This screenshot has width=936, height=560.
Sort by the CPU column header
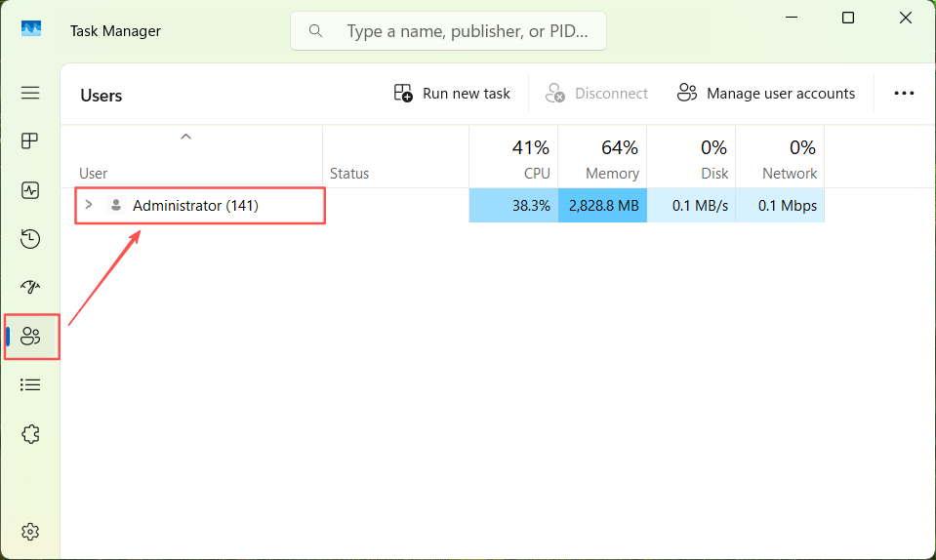click(x=513, y=157)
